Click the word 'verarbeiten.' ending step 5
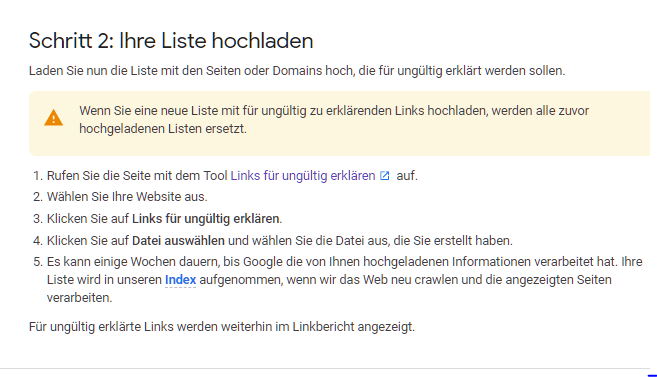The image size is (657, 377). pyautogui.click(x=80, y=297)
